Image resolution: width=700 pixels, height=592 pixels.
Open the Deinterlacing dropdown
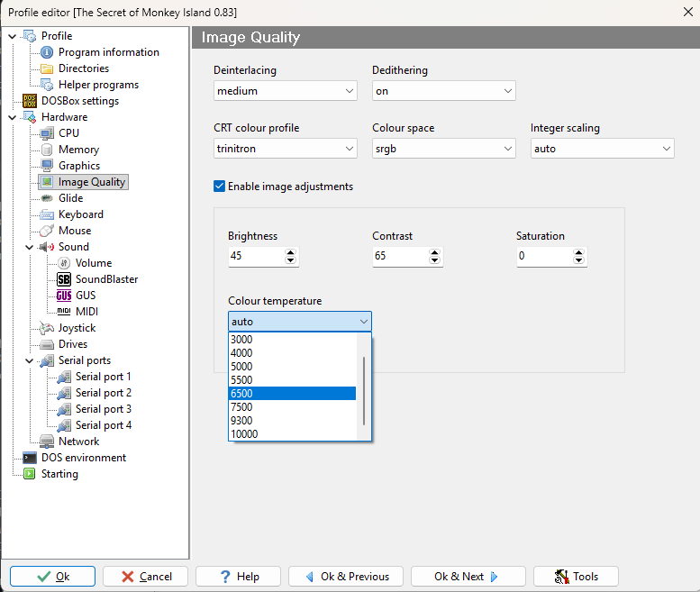286,91
